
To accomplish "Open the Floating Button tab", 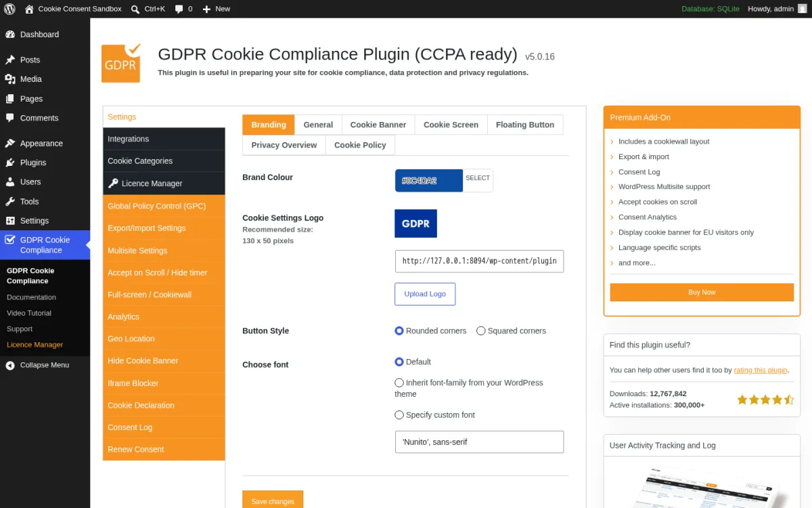I will [x=525, y=125].
